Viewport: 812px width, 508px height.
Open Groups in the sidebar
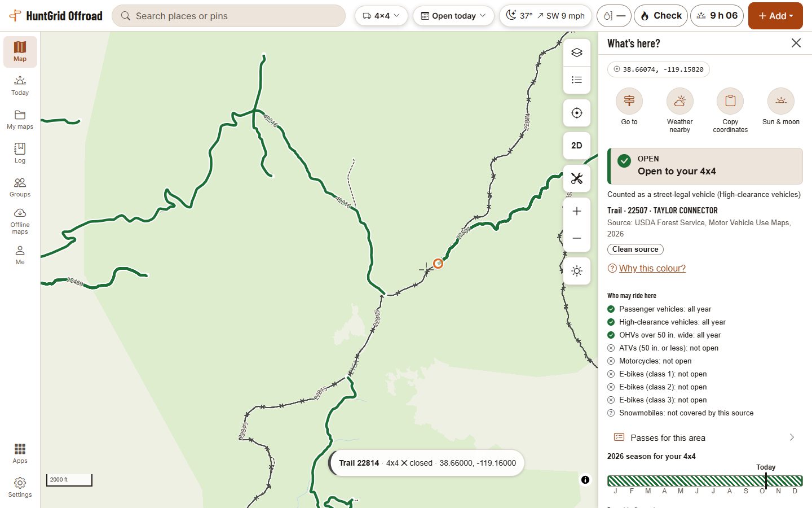coord(20,187)
